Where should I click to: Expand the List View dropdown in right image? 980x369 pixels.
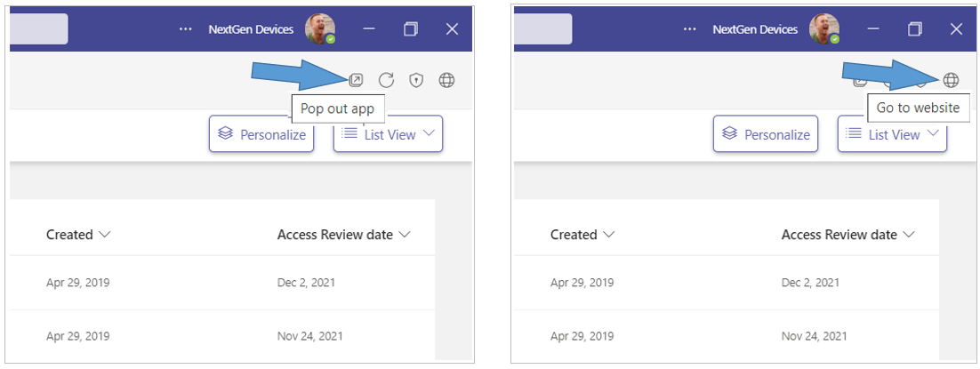pyautogui.click(x=932, y=134)
